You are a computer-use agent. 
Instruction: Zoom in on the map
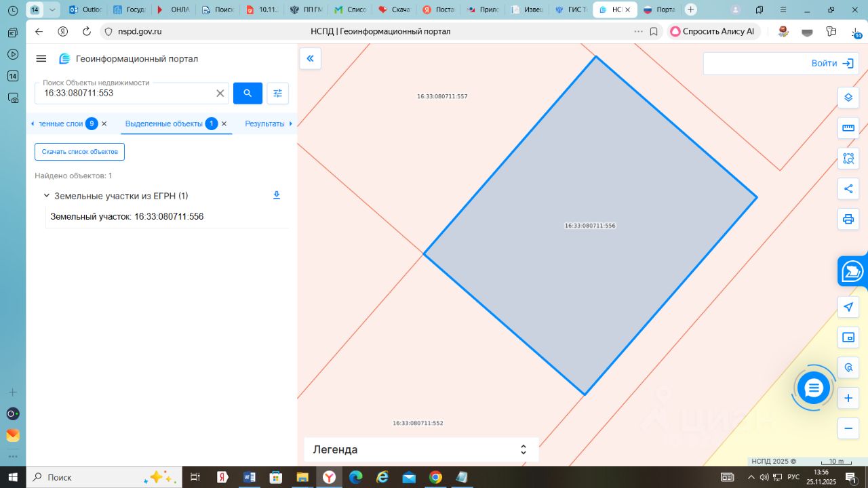[x=848, y=399]
